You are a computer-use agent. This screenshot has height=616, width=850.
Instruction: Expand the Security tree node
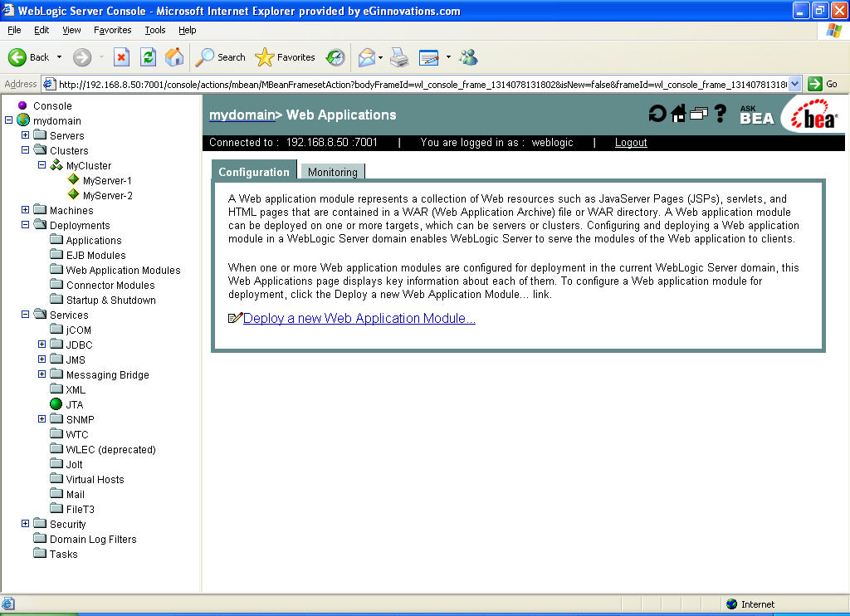(25, 523)
